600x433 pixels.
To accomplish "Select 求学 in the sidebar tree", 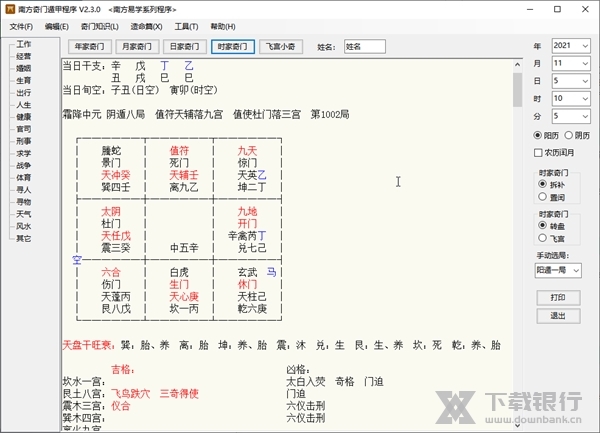I will pos(24,153).
